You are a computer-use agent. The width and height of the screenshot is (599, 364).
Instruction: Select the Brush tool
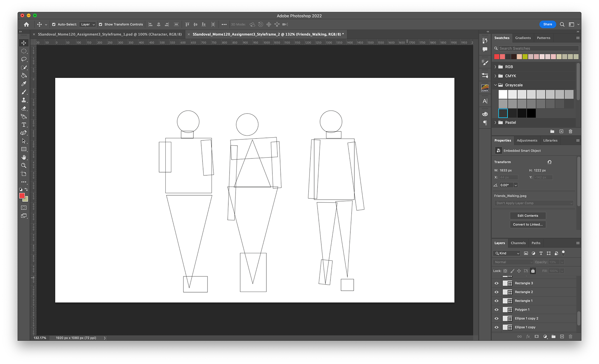coord(24,92)
